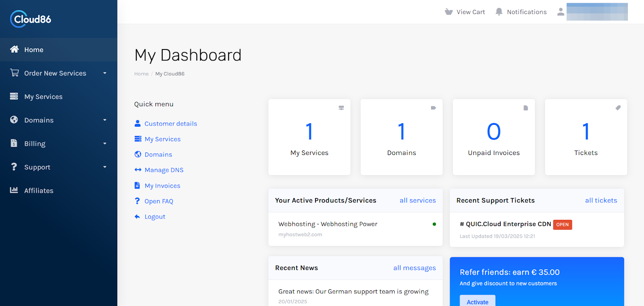This screenshot has height=306, width=644.
Task: Click the invoice icon beside Billing in sidebar
Action: 14,143
